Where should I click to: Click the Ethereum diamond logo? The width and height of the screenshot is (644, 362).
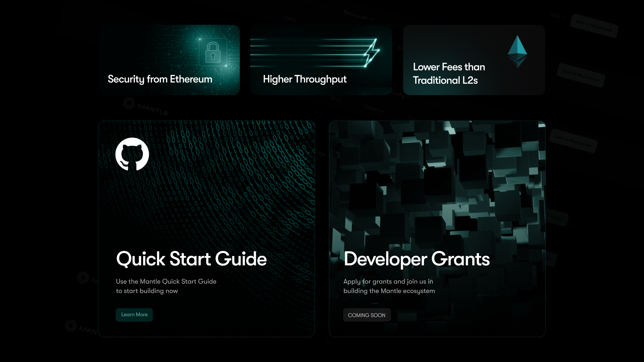point(517,51)
